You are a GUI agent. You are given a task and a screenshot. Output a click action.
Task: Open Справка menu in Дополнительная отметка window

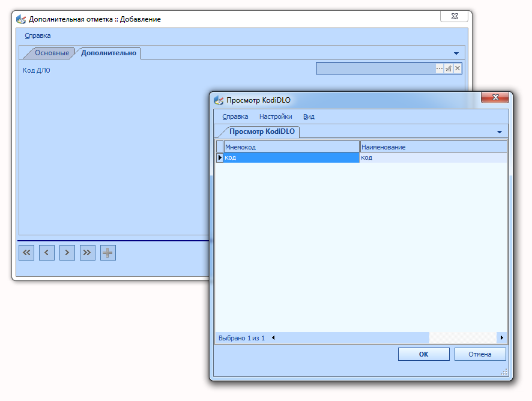coord(38,35)
